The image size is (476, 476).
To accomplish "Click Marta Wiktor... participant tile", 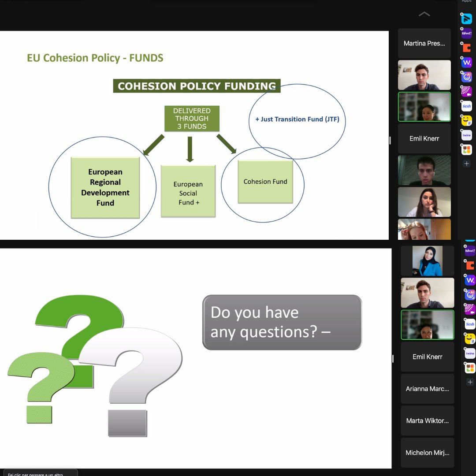I will pyautogui.click(x=427, y=420).
